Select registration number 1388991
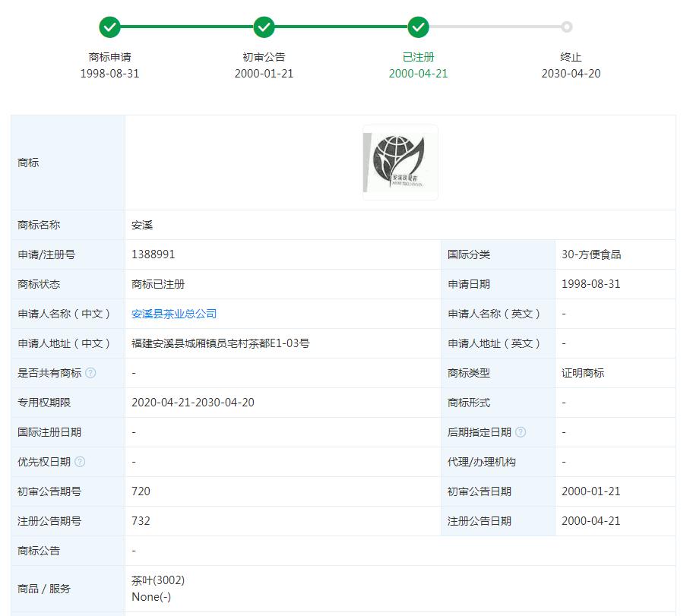This screenshot has height=616, width=693. point(153,254)
